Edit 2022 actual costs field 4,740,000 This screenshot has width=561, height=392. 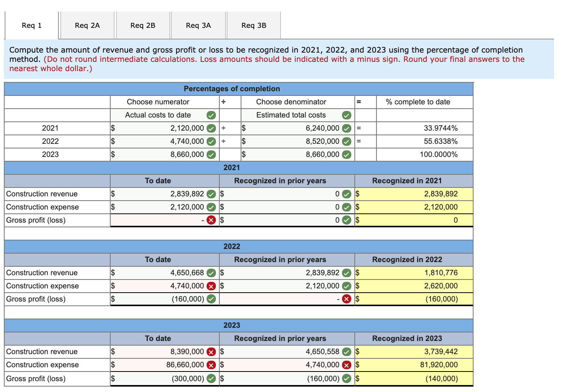click(165, 141)
